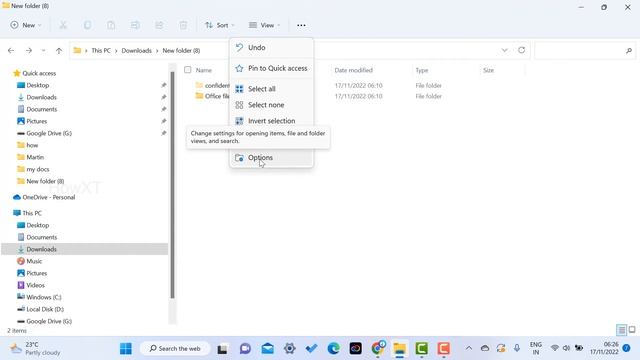Open Chat app on taskbar
Image resolution: width=640 pixels, height=360 pixels.
245,349
